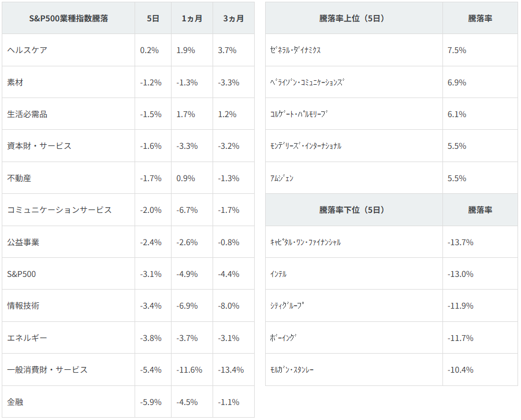Select the 3ヵ月 column header
This screenshot has height=420, width=521.
point(233,18)
